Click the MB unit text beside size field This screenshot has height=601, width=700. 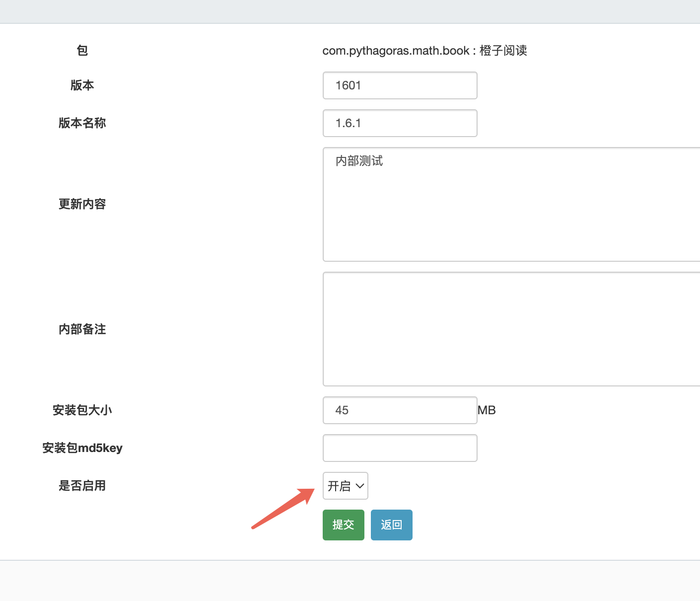point(487,410)
